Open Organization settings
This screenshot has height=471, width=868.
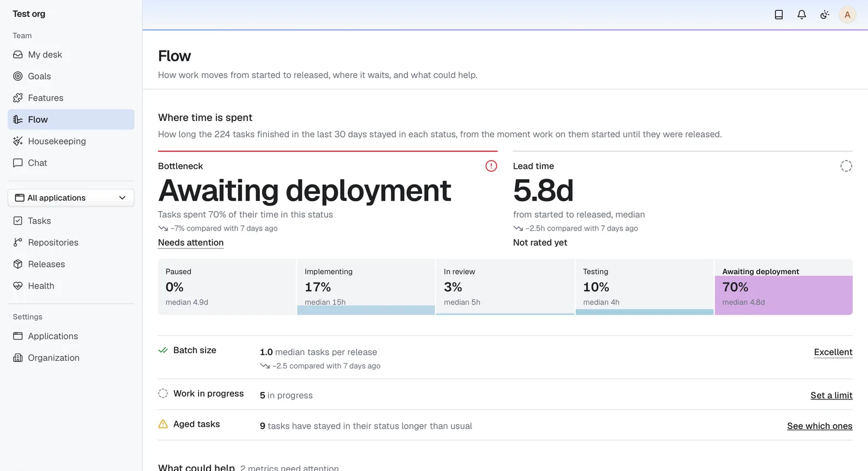[71, 358]
